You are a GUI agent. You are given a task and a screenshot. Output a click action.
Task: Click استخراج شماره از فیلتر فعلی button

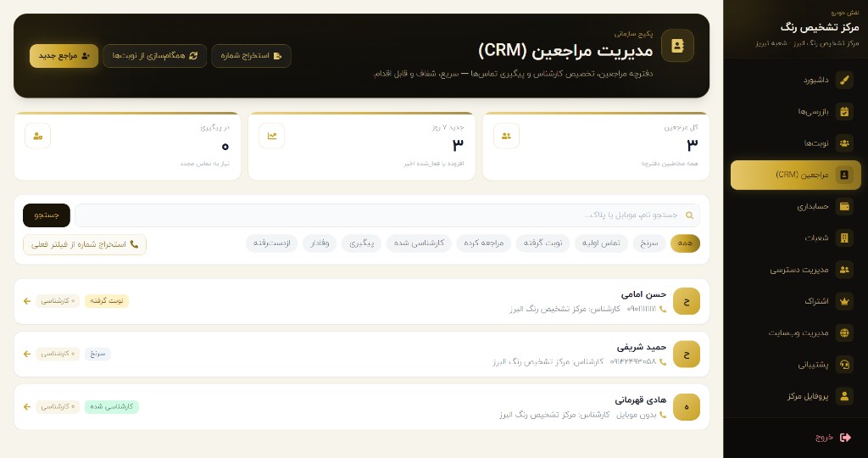click(85, 244)
